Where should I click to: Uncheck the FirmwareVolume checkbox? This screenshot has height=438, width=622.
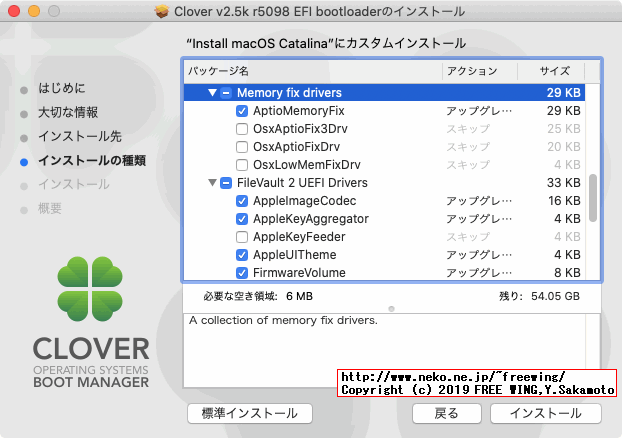tap(242, 273)
